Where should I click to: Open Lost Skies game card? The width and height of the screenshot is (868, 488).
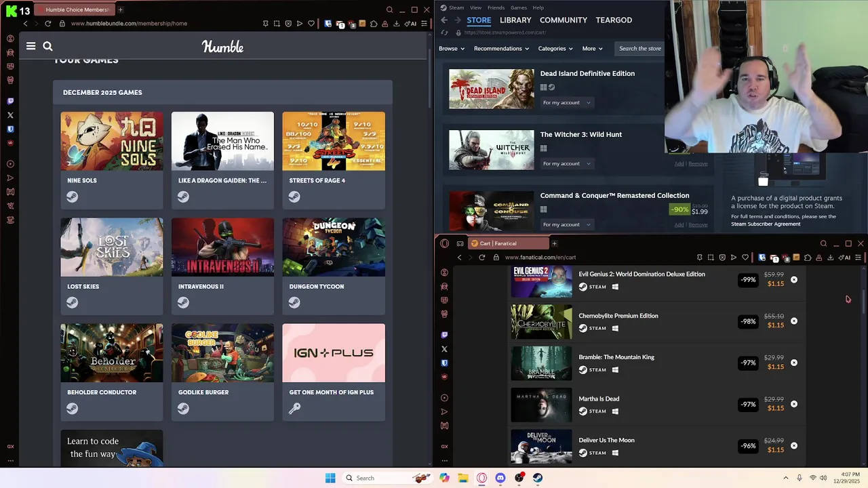coord(112,266)
